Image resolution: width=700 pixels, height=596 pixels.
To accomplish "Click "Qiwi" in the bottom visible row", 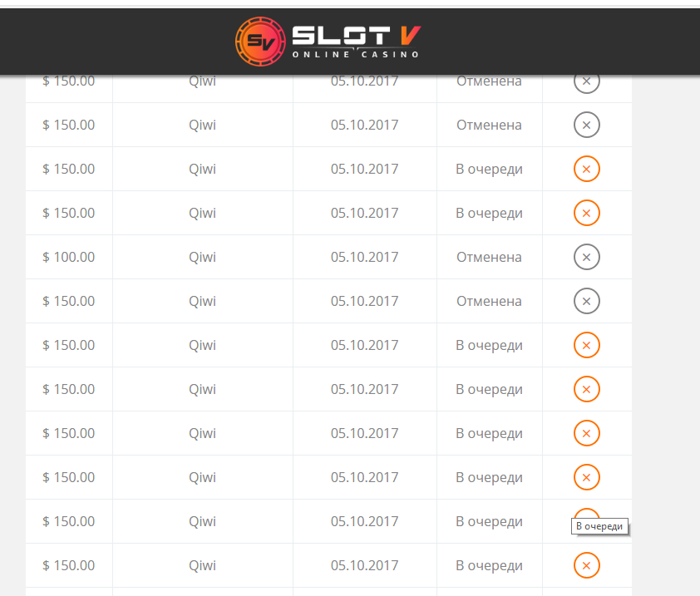I will [x=202, y=565].
